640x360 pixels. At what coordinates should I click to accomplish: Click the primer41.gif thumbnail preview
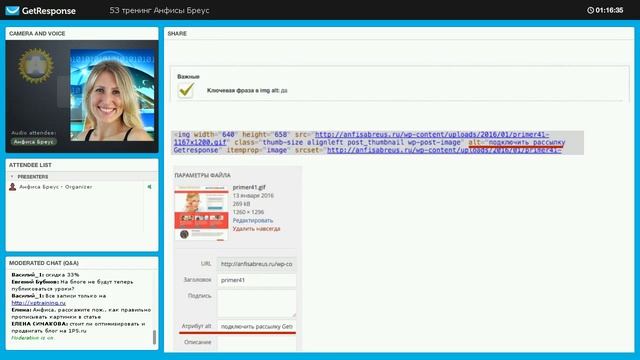pos(201,212)
